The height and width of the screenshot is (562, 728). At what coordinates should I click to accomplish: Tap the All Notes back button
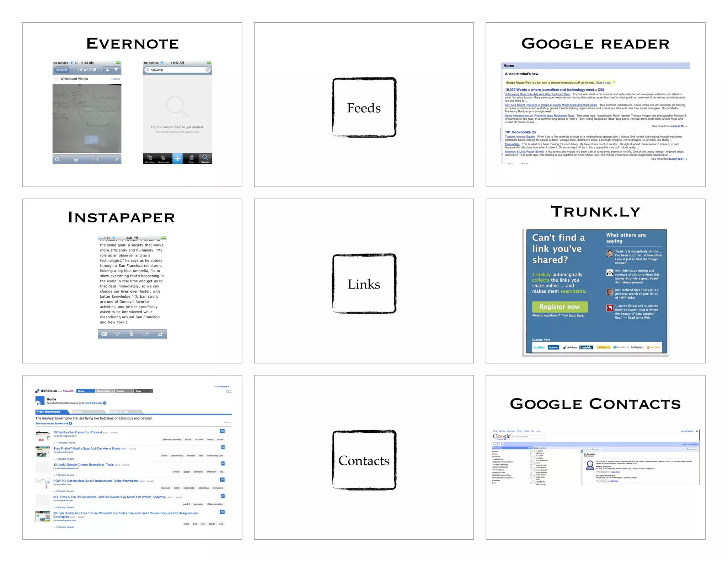62,70
